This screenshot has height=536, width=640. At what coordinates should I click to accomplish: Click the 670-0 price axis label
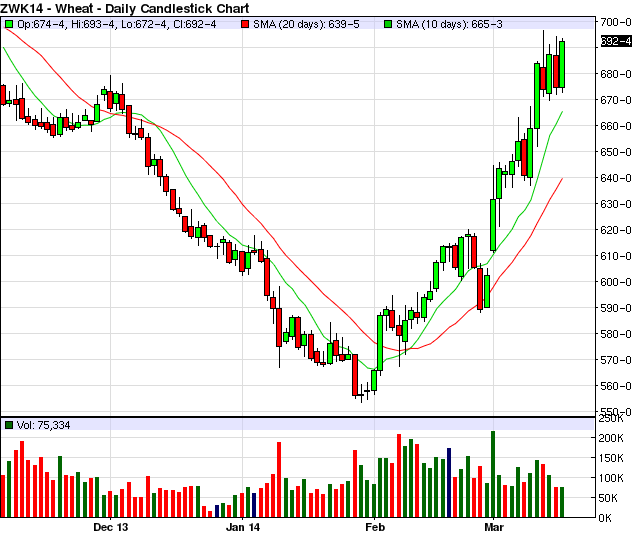click(616, 100)
